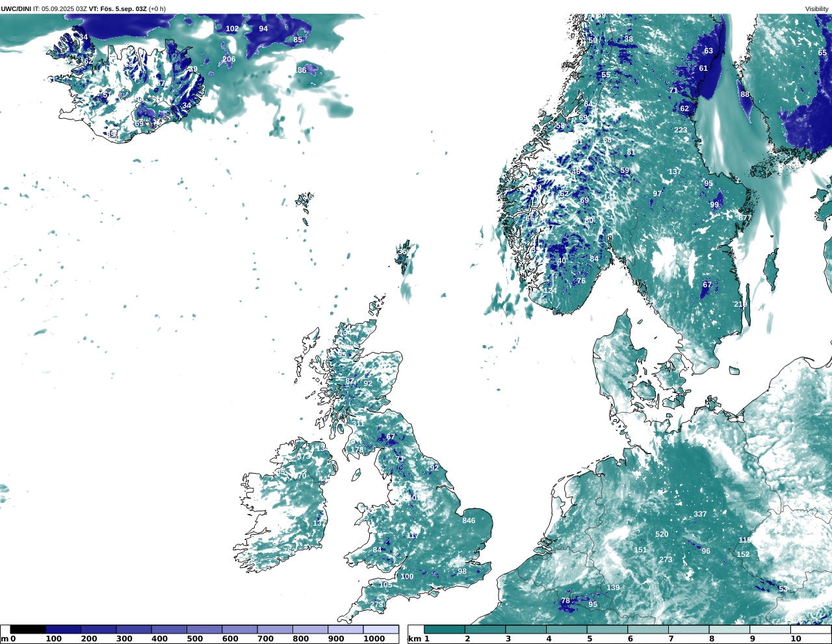Pick the 3–4 km legend swatch
Screen dimensions: 832x644
(x=526, y=629)
